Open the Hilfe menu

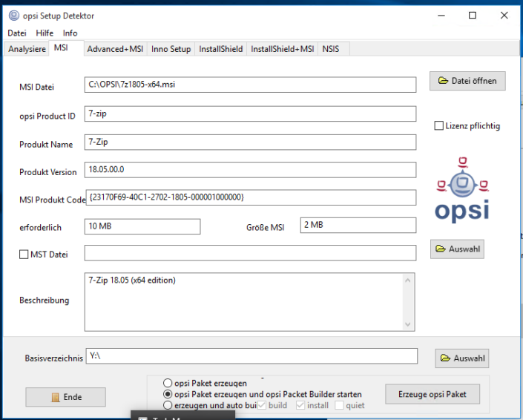[x=45, y=33]
